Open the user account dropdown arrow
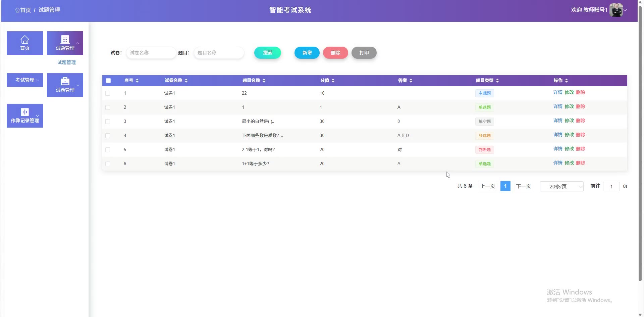 pyautogui.click(x=625, y=10)
